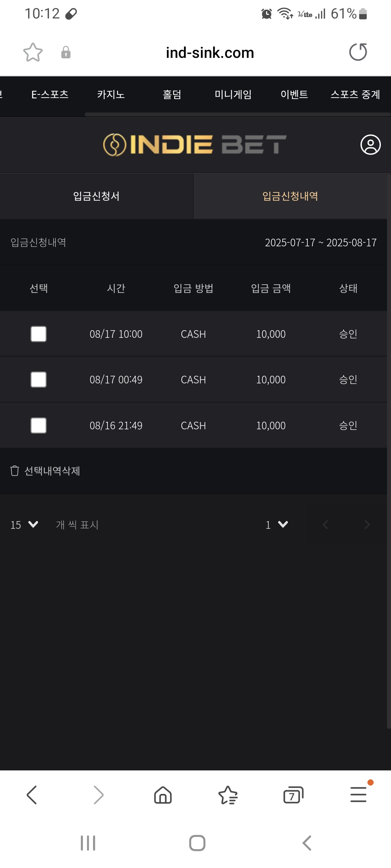Image resolution: width=391 pixels, height=868 pixels.
Task: Expand the 15 items-per-page dropdown
Action: 24,525
